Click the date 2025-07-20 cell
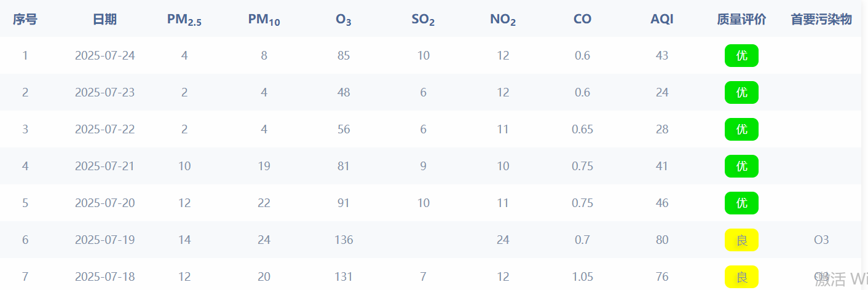Viewport: 868px width, 290px height. coord(105,203)
